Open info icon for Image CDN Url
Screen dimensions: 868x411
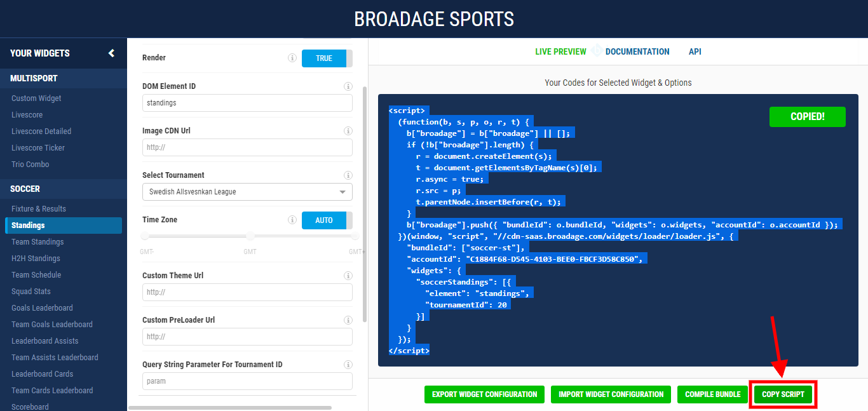point(348,131)
